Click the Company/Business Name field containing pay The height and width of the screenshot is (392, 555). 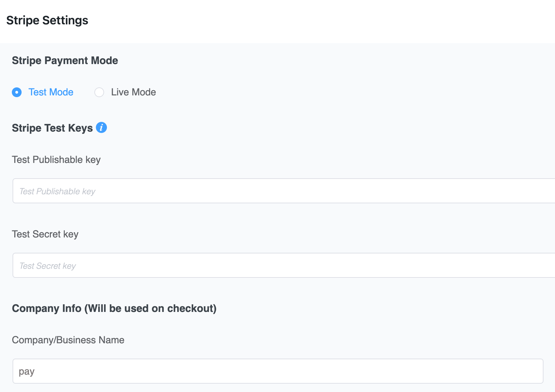[278, 371]
